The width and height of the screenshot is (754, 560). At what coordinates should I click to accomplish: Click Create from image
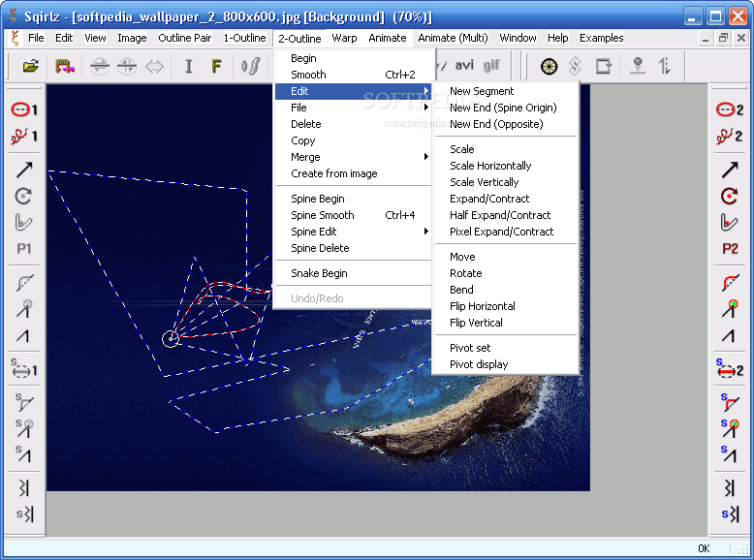point(353,173)
